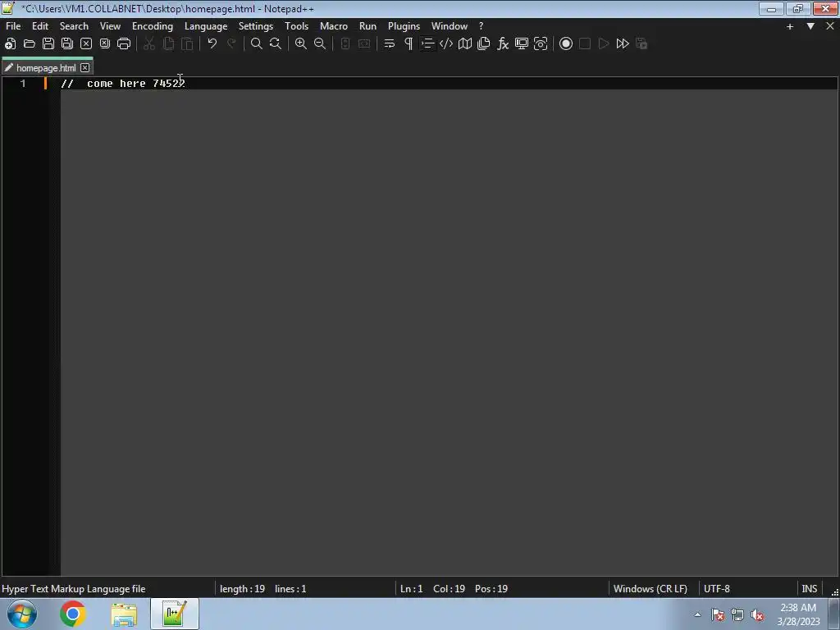This screenshot has width=840, height=630.
Task: Click the synchronize horizontal scrolling icon
Action: [x=364, y=44]
